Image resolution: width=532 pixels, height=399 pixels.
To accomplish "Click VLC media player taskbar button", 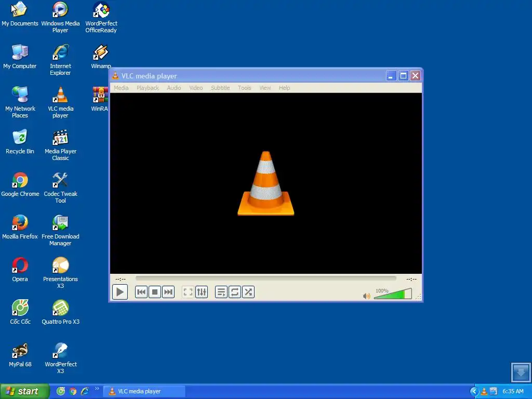I will pyautogui.click(x=144, y=391).
